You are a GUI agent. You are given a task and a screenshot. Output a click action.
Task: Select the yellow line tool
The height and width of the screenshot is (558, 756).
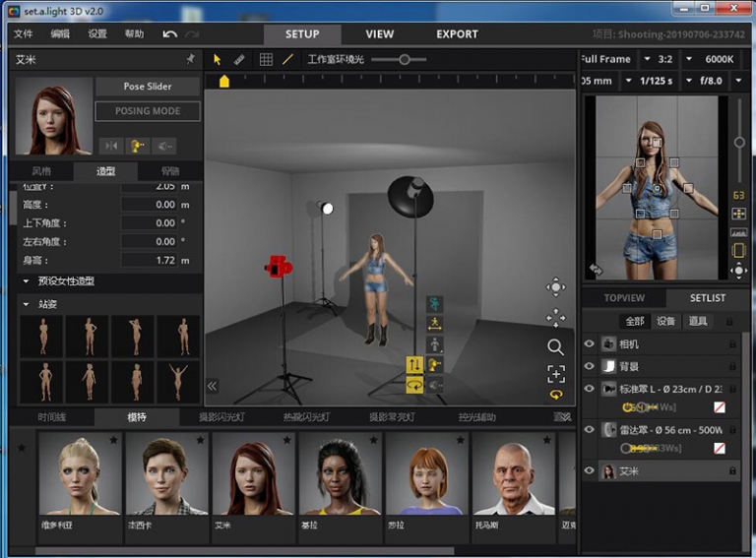tap(287, 59)
